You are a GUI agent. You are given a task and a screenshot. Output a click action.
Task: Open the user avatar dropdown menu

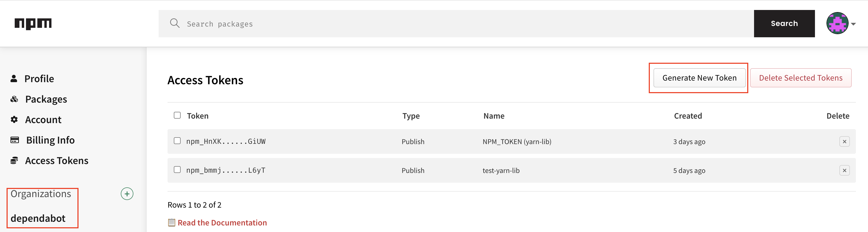[841, 24]
